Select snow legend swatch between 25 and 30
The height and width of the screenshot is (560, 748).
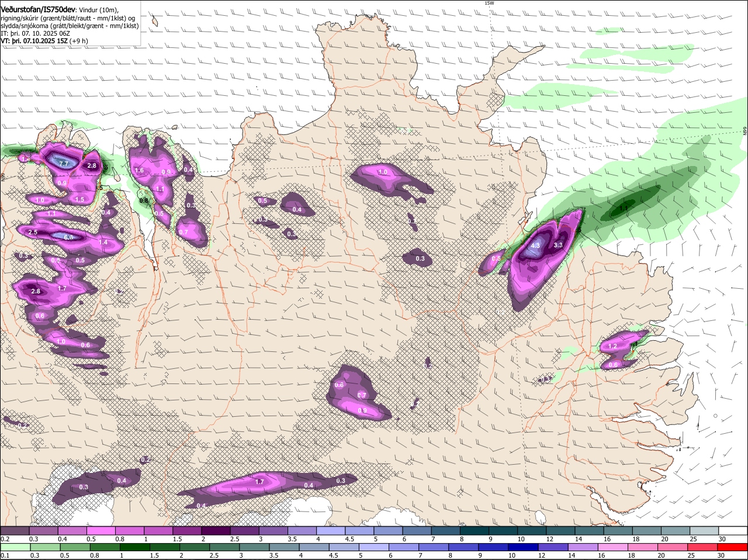[x=704, y=530]
